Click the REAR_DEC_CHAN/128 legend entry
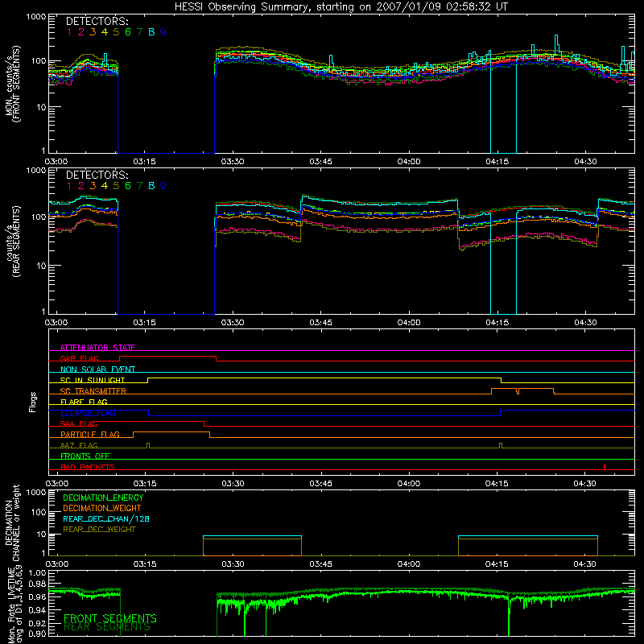 106,518
